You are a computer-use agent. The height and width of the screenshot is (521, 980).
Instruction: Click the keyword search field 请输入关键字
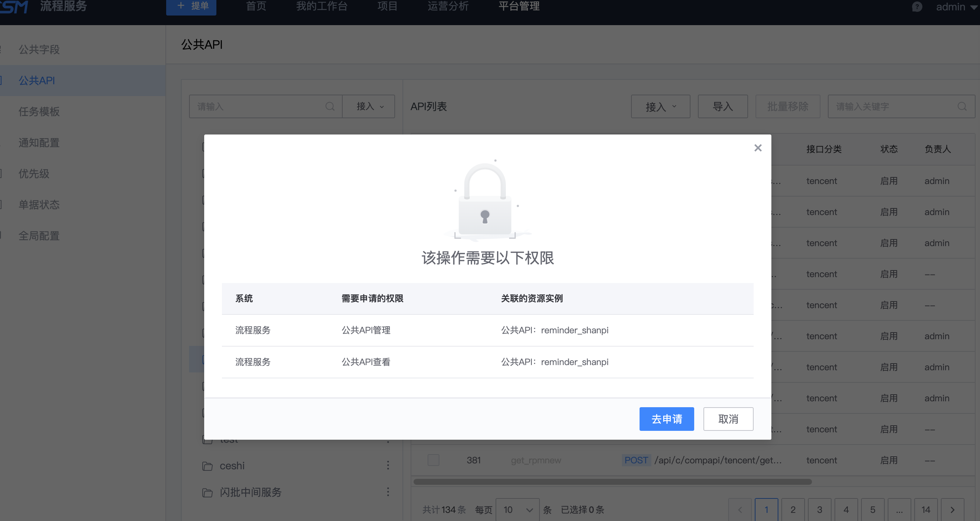(901, 106)
